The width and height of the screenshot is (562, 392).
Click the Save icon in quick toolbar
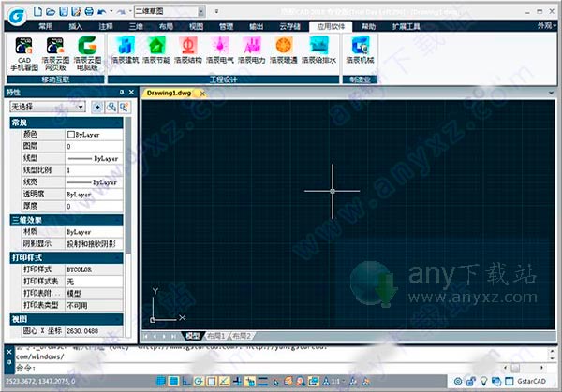tap(64, 11)
